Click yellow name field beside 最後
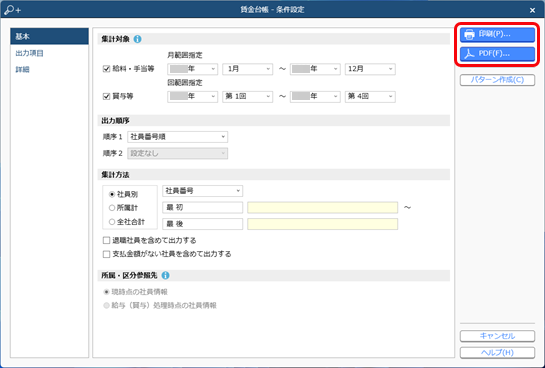Image resolution: width=545 pixels, height=368 pixels. 323,224
